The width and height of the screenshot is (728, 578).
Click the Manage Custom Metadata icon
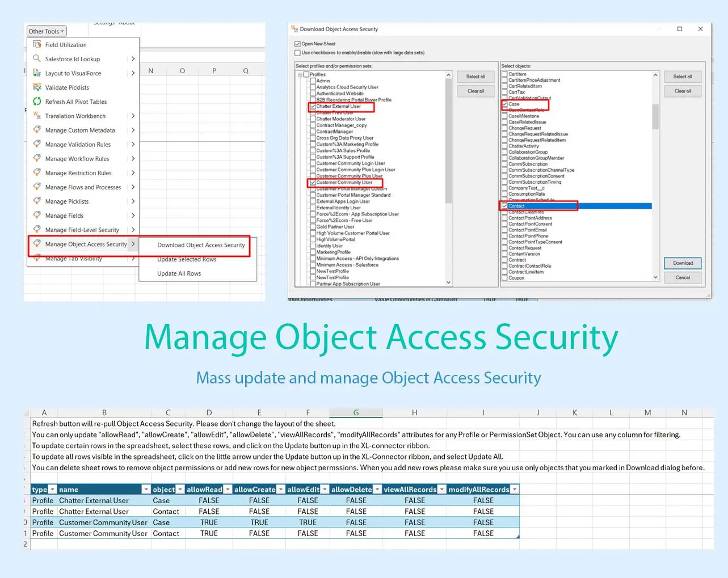pyautogui.click(x=37, y=130)
